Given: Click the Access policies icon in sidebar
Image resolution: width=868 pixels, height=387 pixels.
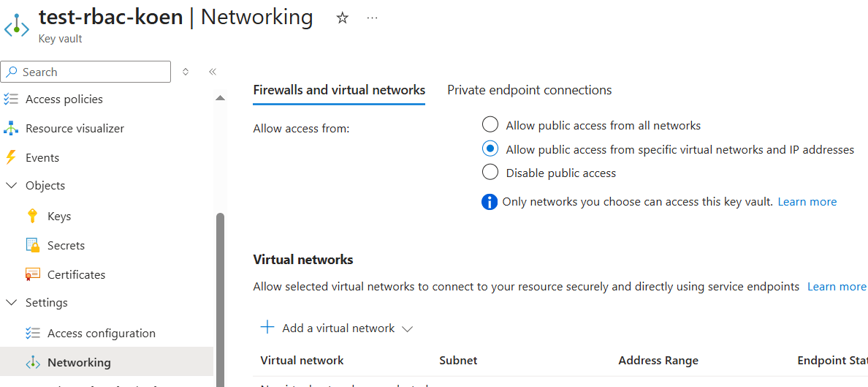Looking at the screenshot, I should (11, 99).
